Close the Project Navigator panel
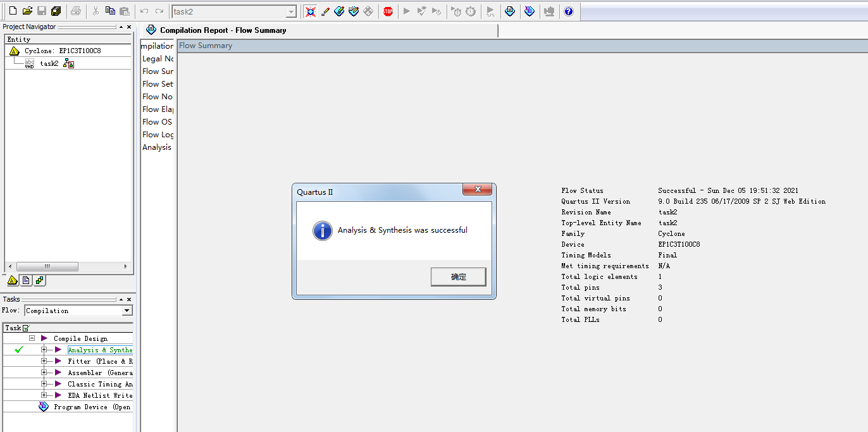 [x=129, y=27]
